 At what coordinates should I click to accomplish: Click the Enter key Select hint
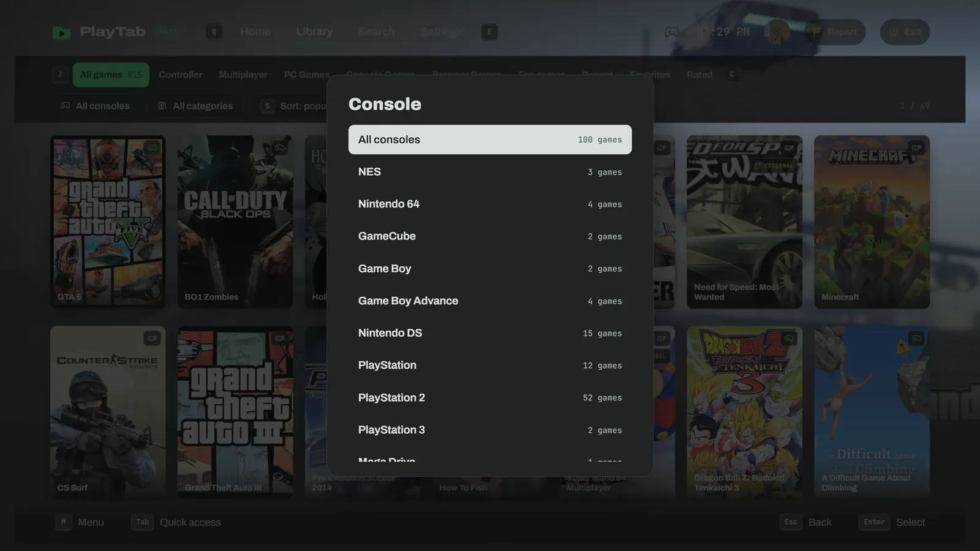pyautogui.click(x=874, y=522)
